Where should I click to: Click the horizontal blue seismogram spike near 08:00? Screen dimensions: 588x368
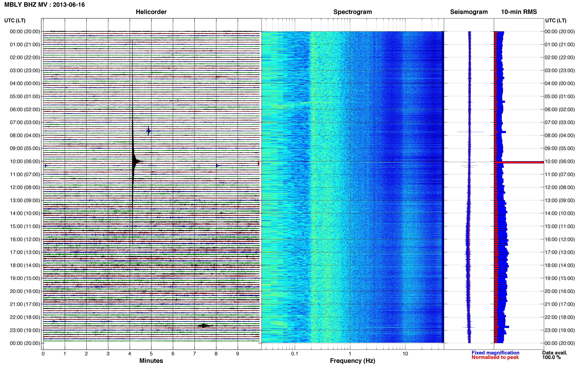(470, 132)
